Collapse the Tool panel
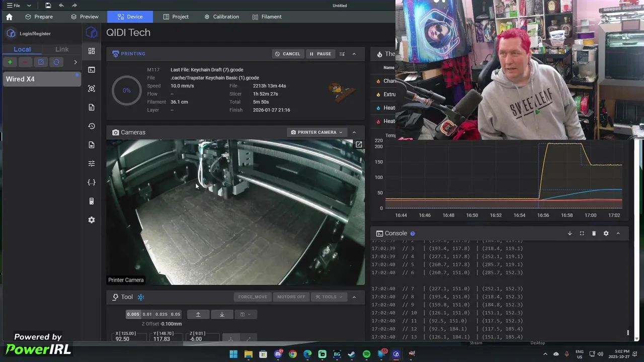Image resolution: width=644 pixels, height=362 pixels. (x=354, y=297)
